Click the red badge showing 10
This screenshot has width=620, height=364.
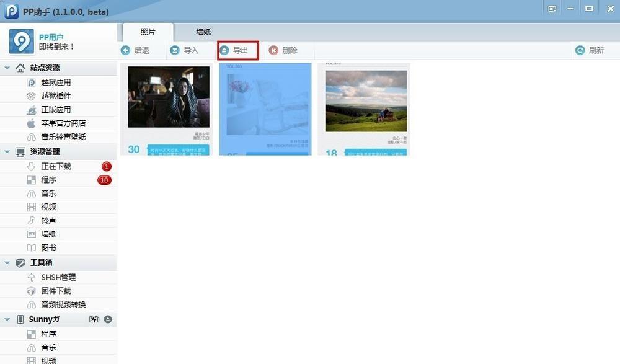pyautogui.click(x=104, y=180)
